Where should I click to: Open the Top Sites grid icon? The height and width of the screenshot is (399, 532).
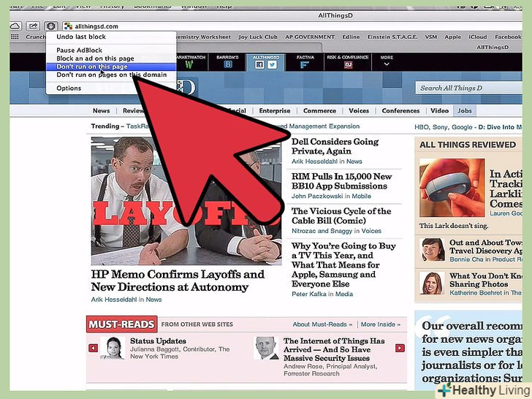[x=15, y=37]
